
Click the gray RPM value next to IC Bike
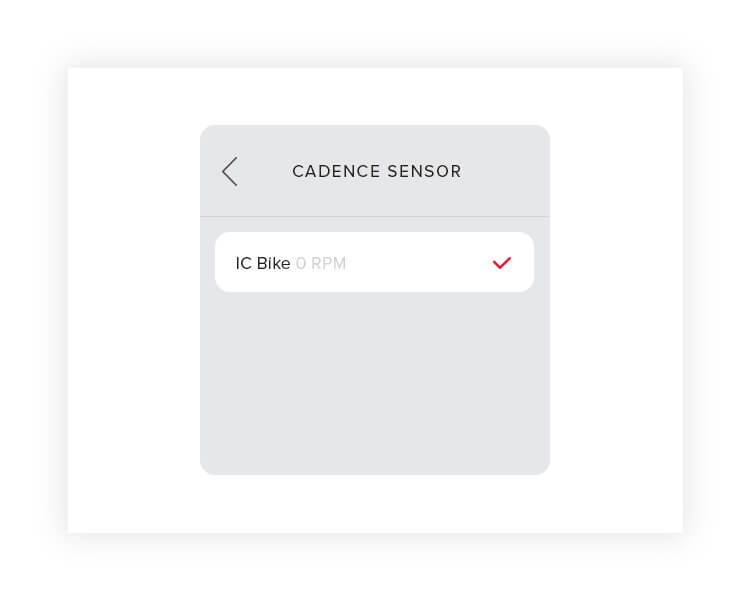(x=321, y=264)
